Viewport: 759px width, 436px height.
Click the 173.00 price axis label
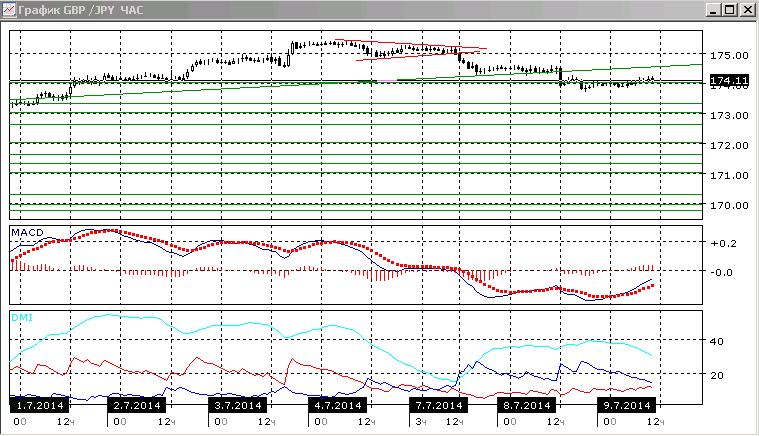point(729,116)
